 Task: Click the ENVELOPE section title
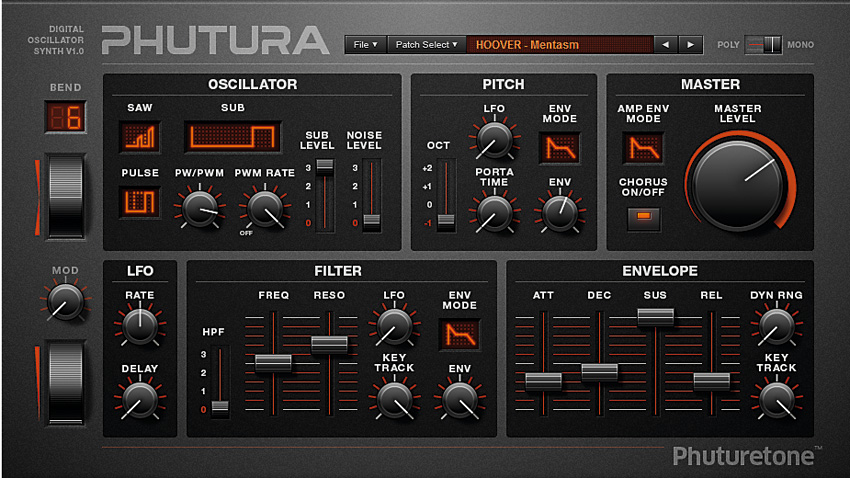(x=660, y=271)
